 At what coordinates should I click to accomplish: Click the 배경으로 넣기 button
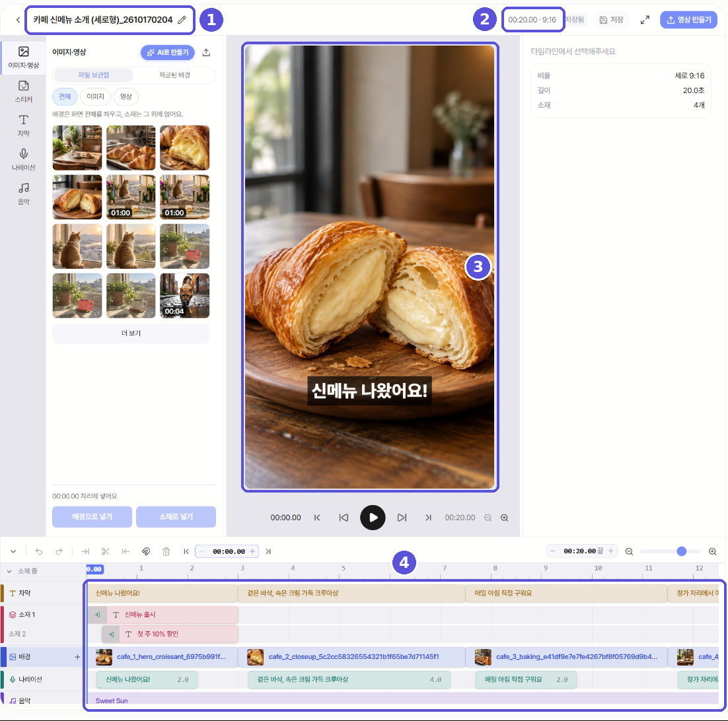pyautogui.click(x=92, y=517)
